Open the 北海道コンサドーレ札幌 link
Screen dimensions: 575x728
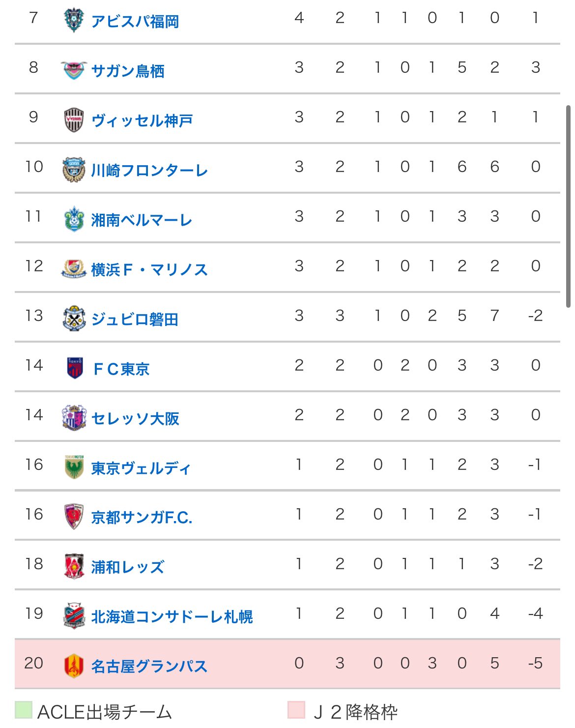point(172,616)
